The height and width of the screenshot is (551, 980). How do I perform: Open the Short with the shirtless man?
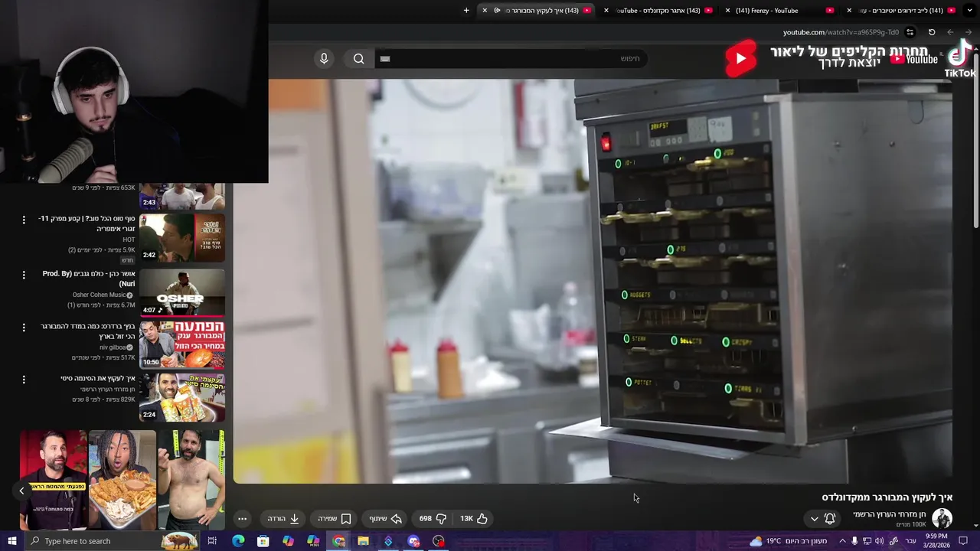[191, 480]
